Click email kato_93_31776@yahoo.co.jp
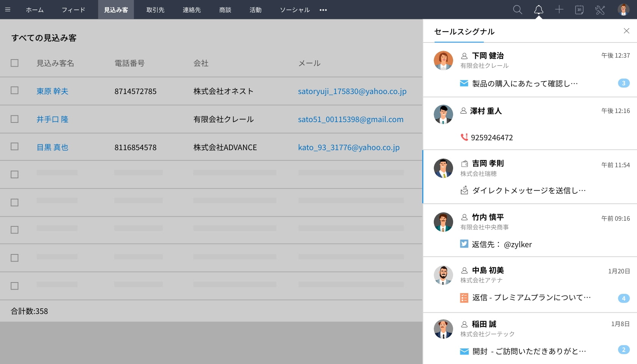Screen dimensions: 637x364 tap(348, 147)
